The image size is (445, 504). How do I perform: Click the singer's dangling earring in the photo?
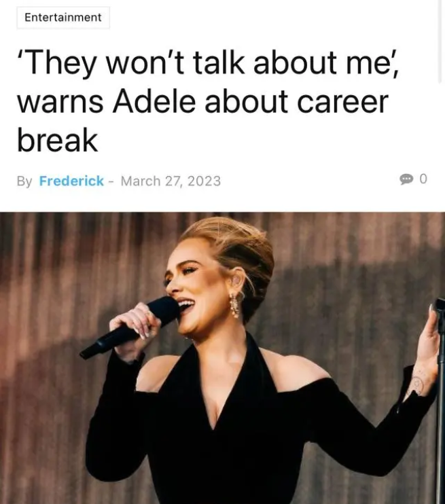pyautogui.click(x=235, y=305)
